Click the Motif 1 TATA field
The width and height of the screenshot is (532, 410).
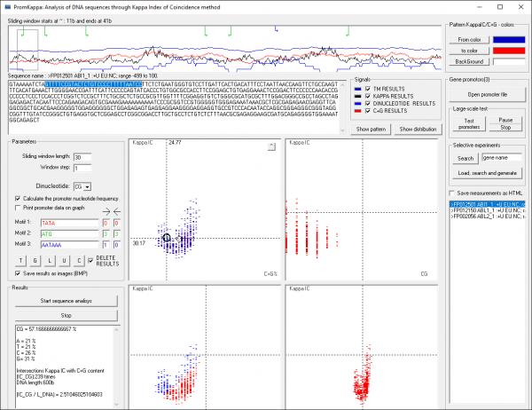(x=69, y=223)
